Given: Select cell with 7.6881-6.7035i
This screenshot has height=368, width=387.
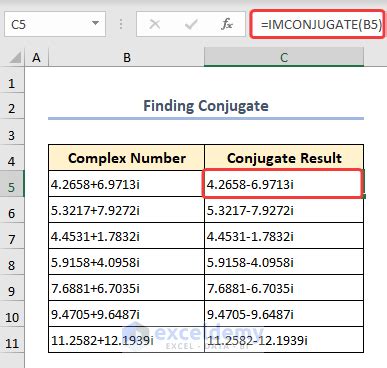Looking at the screenshot, I should click(284, 288).
